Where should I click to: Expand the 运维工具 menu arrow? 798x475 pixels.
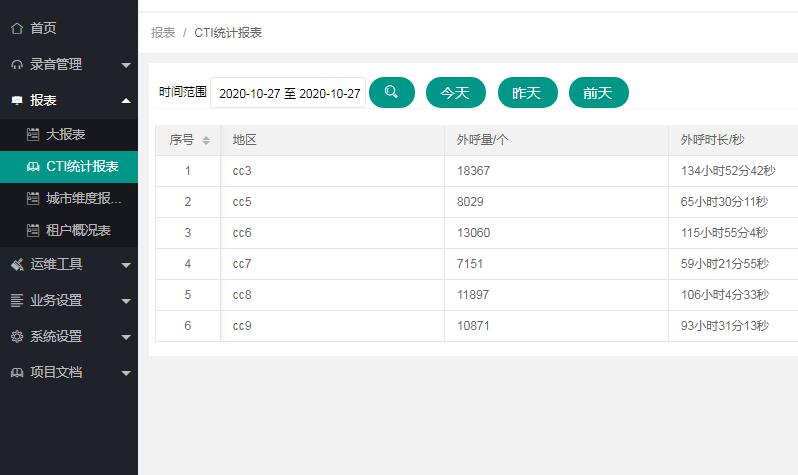coord(126,265)
